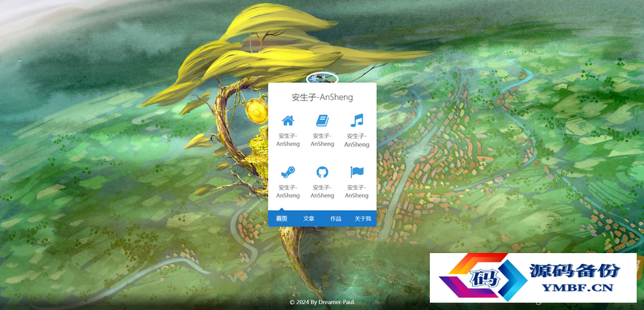The image size is (644, 310).
Task: Click the avatar image above the card
Action: [322, 78]
